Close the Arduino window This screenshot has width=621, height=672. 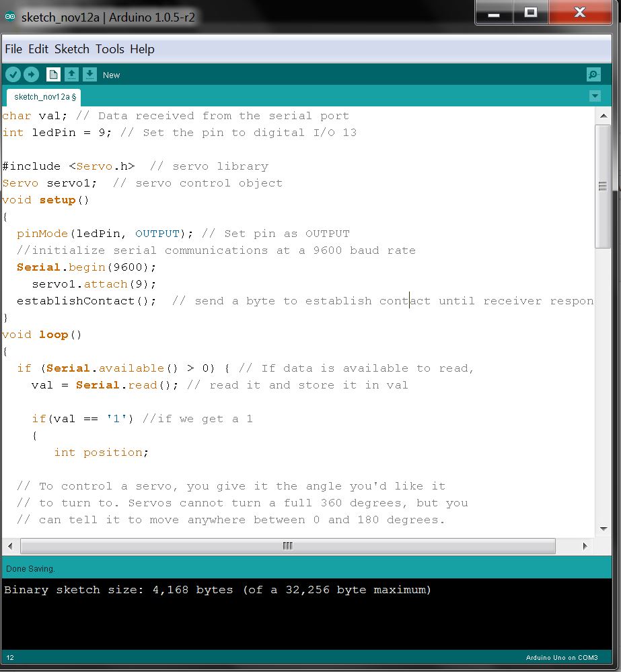580,13
